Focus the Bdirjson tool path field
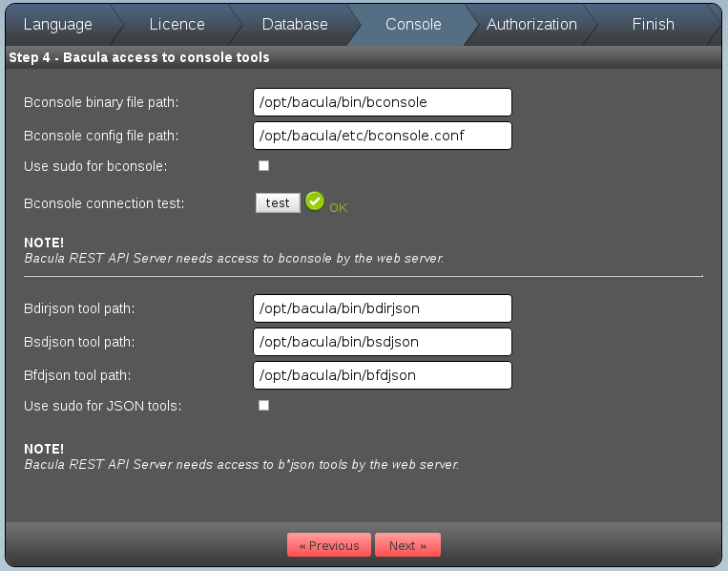 [x=383, y=308]
